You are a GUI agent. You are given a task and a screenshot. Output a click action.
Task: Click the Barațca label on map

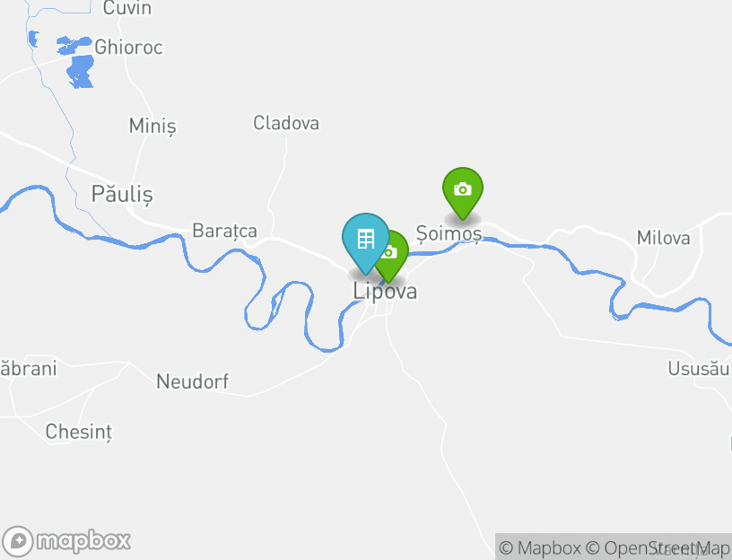pos(224,232)
